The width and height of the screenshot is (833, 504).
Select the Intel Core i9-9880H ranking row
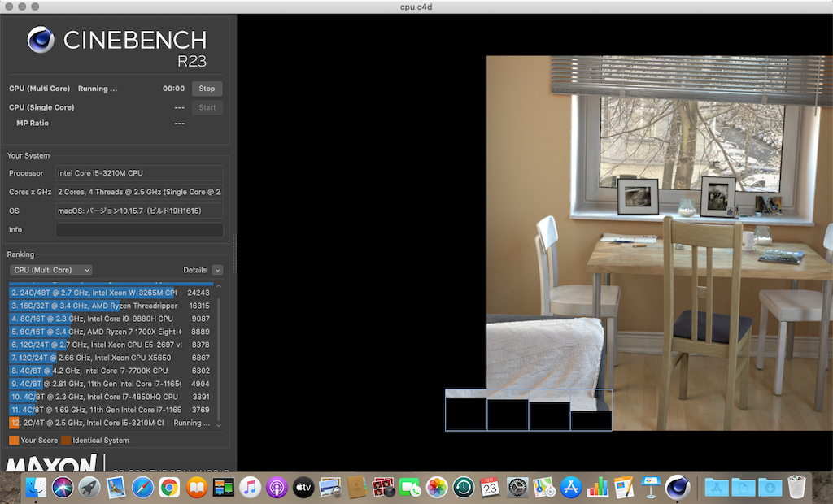111,319
